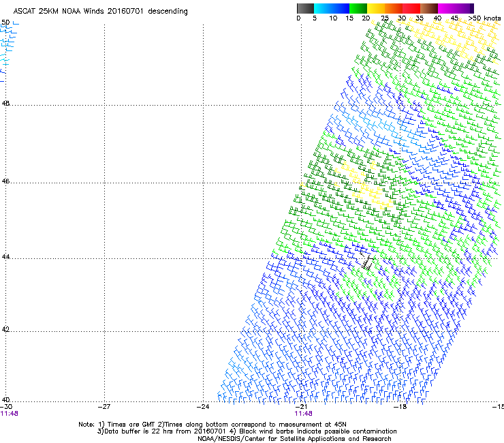The image size is (504, 443).
Task: Click the latitude label '40' at the axis origin
Action: coord(5,400)
